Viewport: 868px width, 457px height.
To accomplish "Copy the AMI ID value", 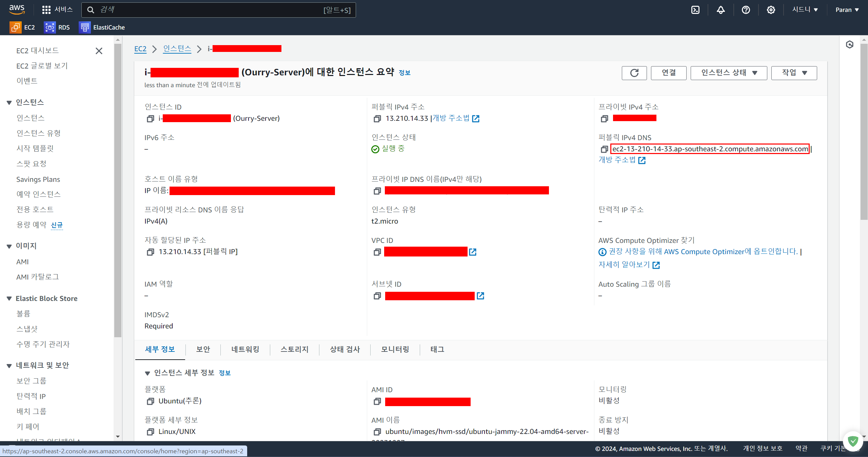I will tap(377, 402).
